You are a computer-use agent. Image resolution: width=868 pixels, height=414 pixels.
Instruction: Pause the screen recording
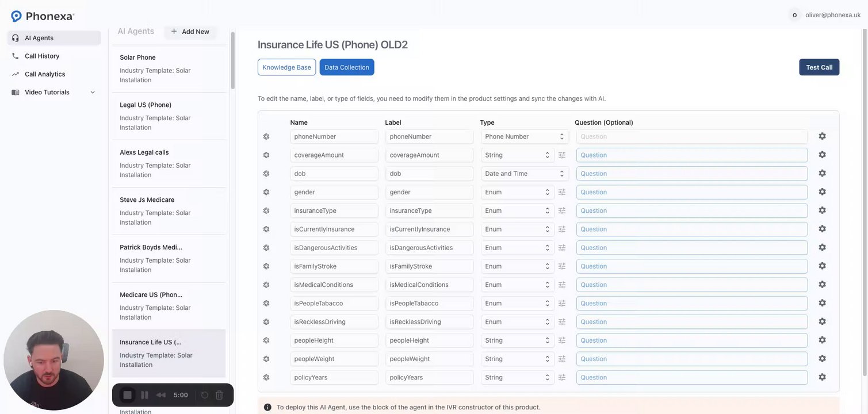144,395
